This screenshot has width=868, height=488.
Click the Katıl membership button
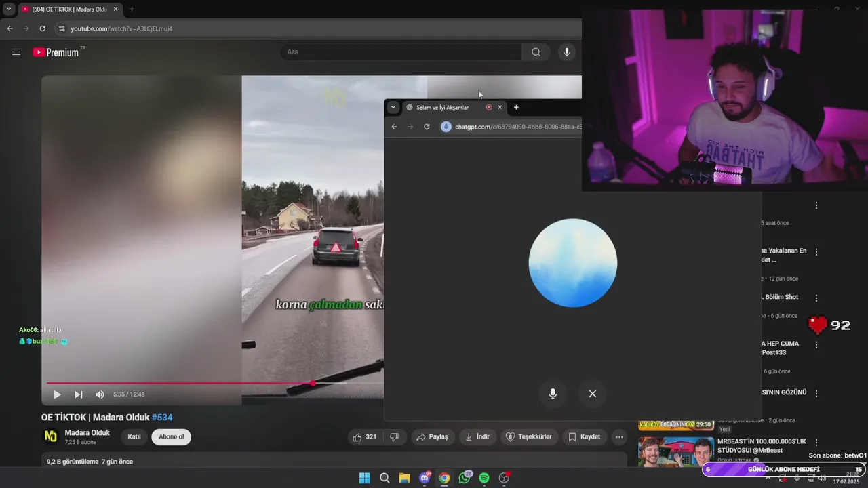[134, 436]
